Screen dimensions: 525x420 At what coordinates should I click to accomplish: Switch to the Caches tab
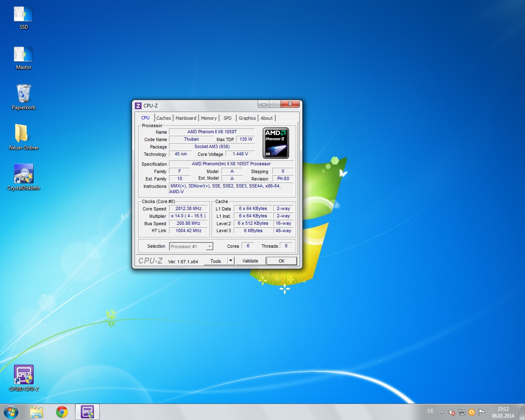pyautogui.click(x=163, y=118)
